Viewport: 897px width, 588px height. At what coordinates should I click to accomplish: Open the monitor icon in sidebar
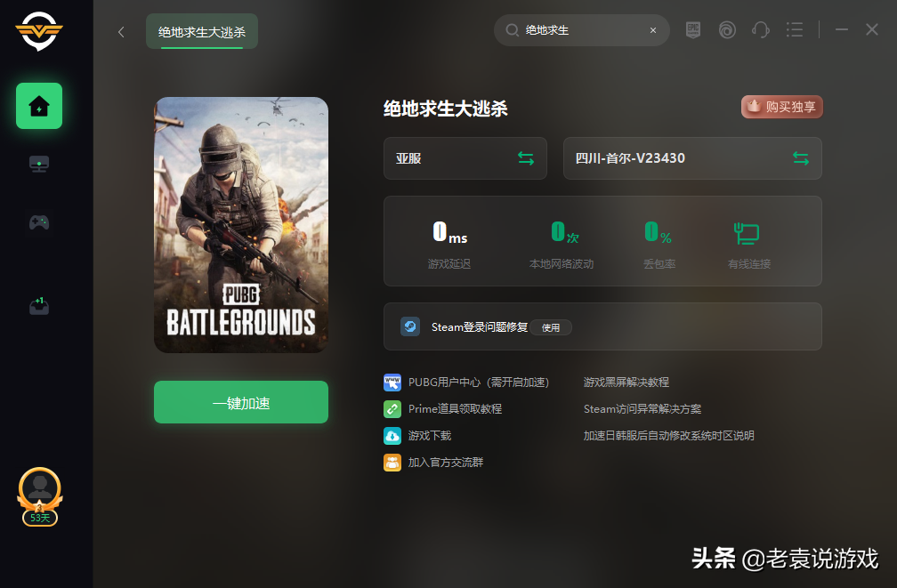(39, 164)
